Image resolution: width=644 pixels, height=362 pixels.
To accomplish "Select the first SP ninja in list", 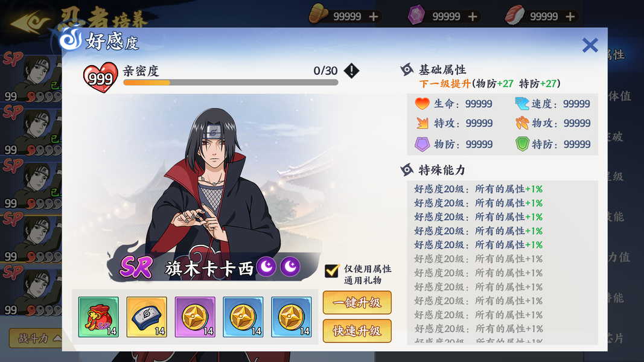I will (31, 78).
